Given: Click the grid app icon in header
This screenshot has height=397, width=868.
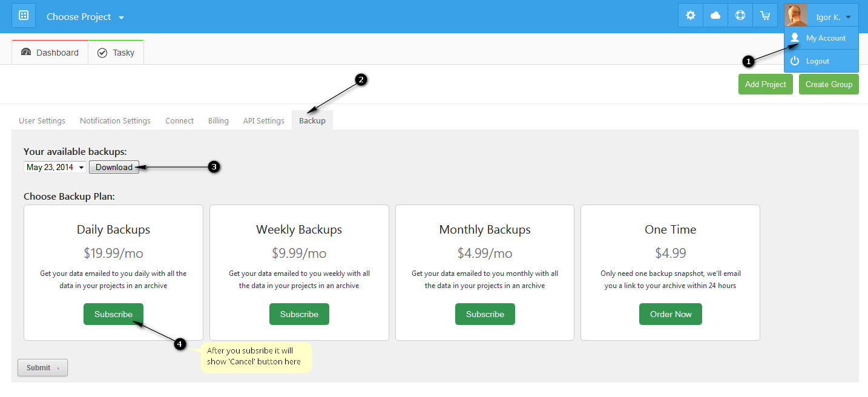Looking at the screenshot, I should (x=24, y=16).
